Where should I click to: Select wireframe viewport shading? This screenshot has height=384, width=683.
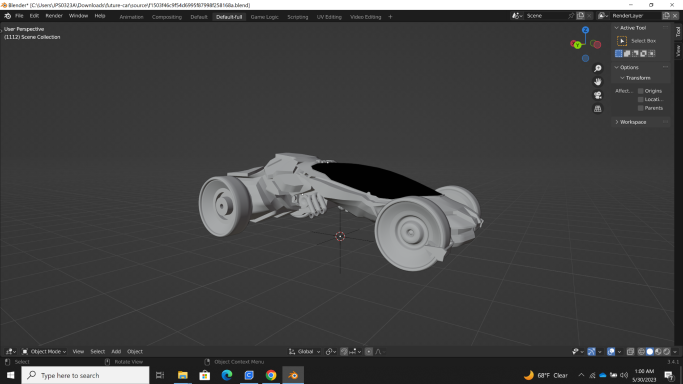coord(641,352)
